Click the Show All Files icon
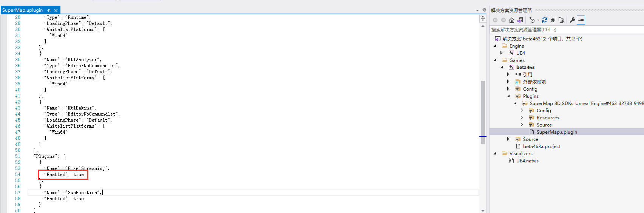 (561, 20)
